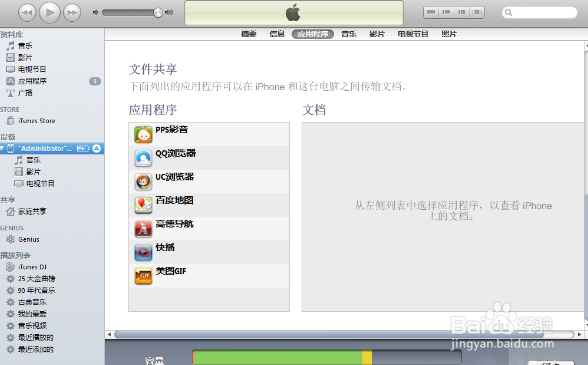Open the 影片 tab in device tabs
588x365 pixels.
(x=377, y=34)
